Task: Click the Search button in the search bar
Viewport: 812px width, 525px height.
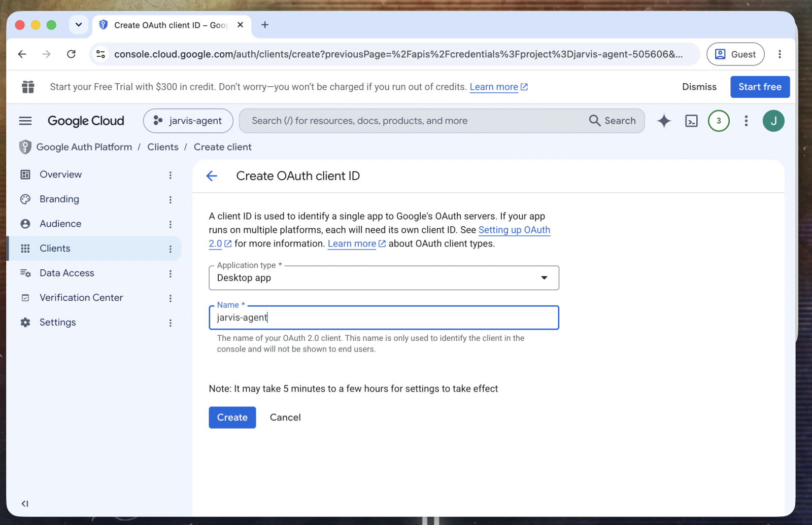Action: click(613, 121)
